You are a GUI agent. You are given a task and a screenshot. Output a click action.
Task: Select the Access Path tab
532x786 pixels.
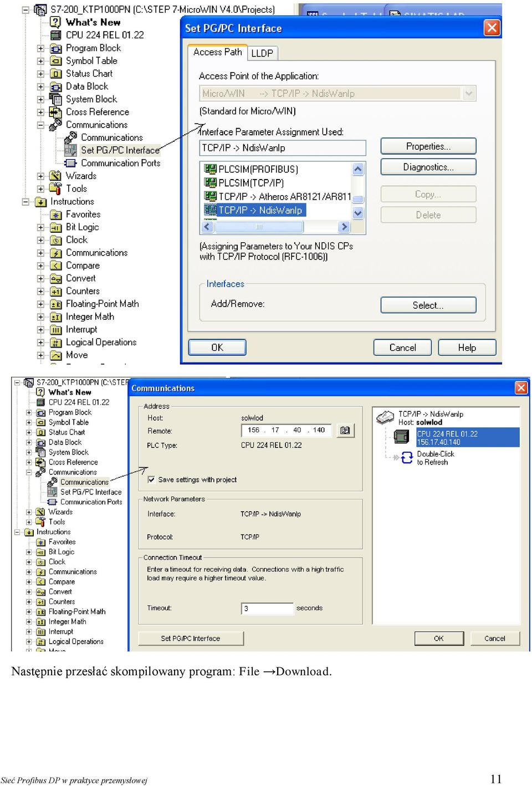click(x=218, y=52)
